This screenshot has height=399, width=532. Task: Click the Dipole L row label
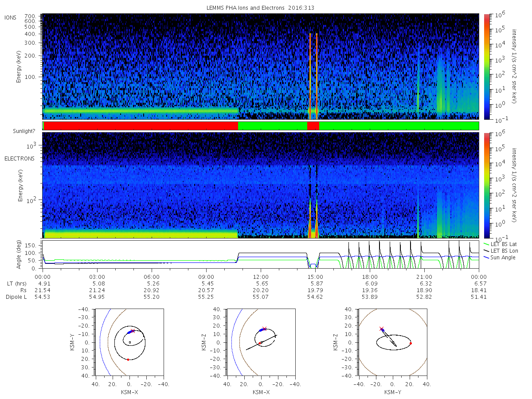pyautogui.click(x=16, y=297)
